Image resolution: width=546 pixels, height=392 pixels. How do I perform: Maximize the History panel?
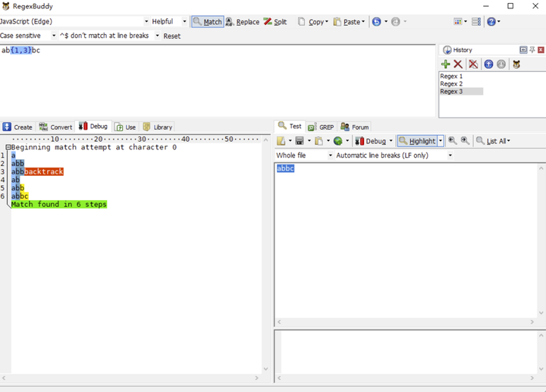click(523, 50)
